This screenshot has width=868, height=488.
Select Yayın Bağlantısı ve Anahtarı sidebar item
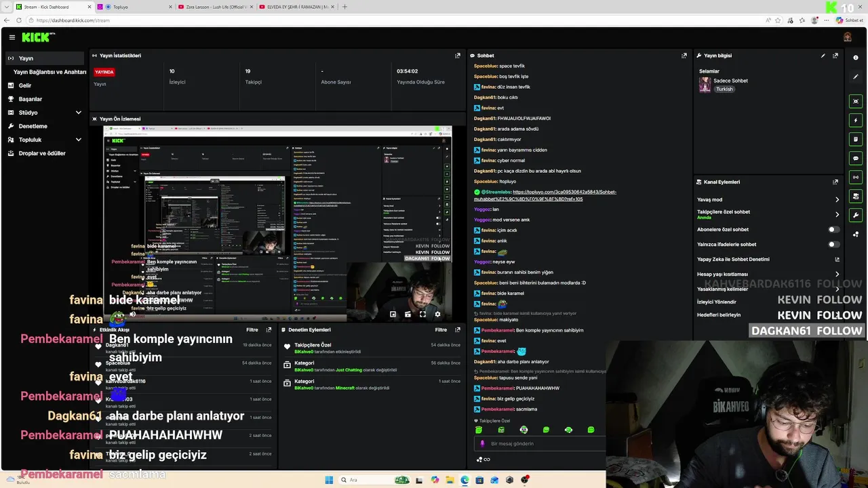[x=50, y=72]
